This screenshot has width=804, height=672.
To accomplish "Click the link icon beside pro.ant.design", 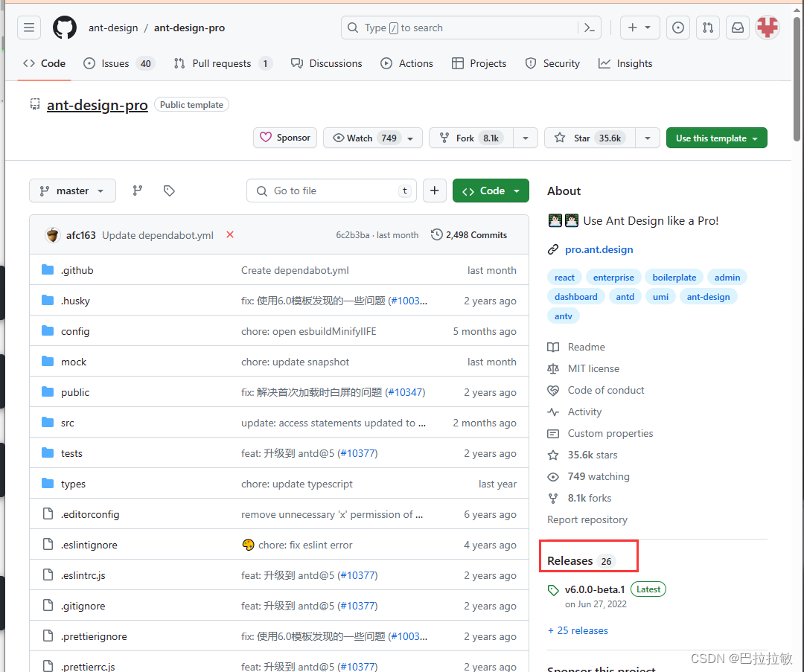I will pyautogui.click(x=552, y=249).
